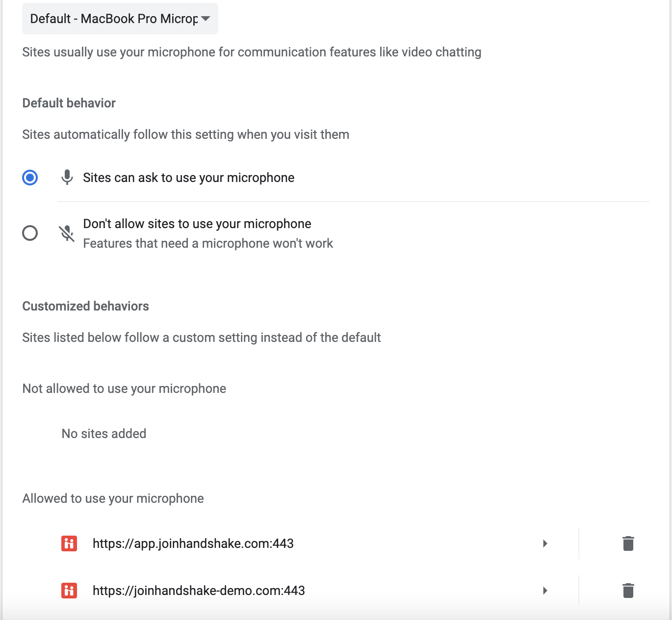Click the 'Sites can ask to use your microphone' label

tap(189, 178)
